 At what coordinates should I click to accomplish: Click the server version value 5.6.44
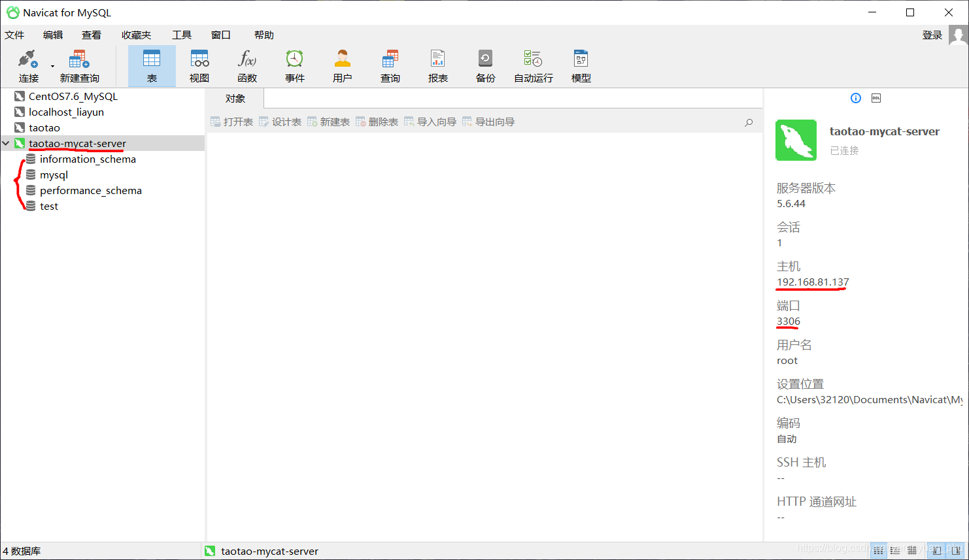791,204
